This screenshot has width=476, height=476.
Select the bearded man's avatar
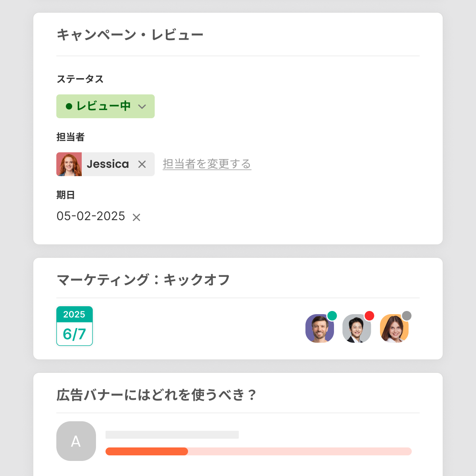[x=319, y=329]
